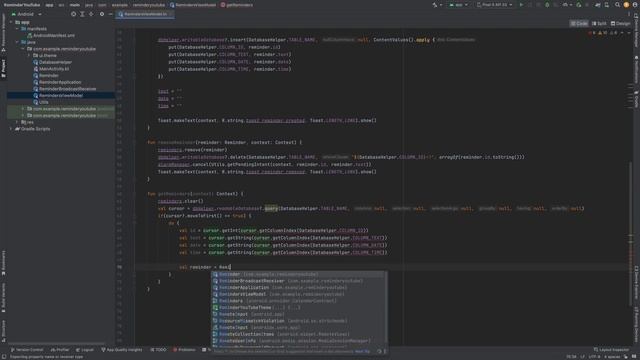Hide the Project panel with minus icon

(x=110, y=14)
